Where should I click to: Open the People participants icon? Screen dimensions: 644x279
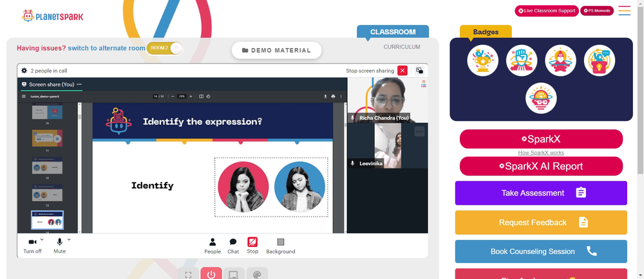[x=213, y=242]
